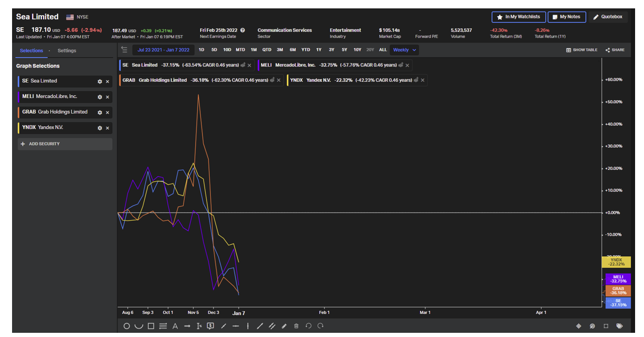The width and height of the screenshot is (644, 337).
Task: Open settings gear for Sea Limited
Action: click(x=100, y=81)
